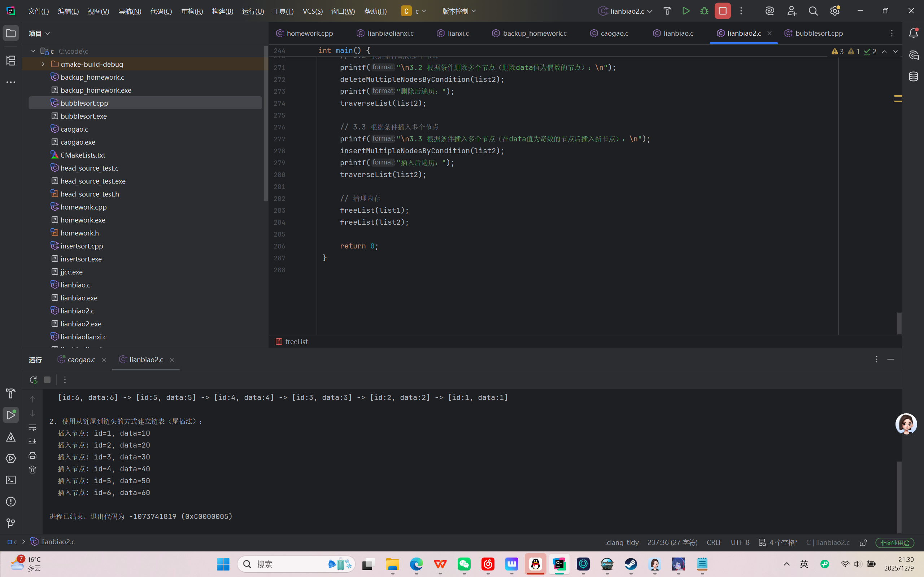Viewport: 924px width, 577px height.
Task: Open the Terminal tool window in left sidebar
Action: 11,480
